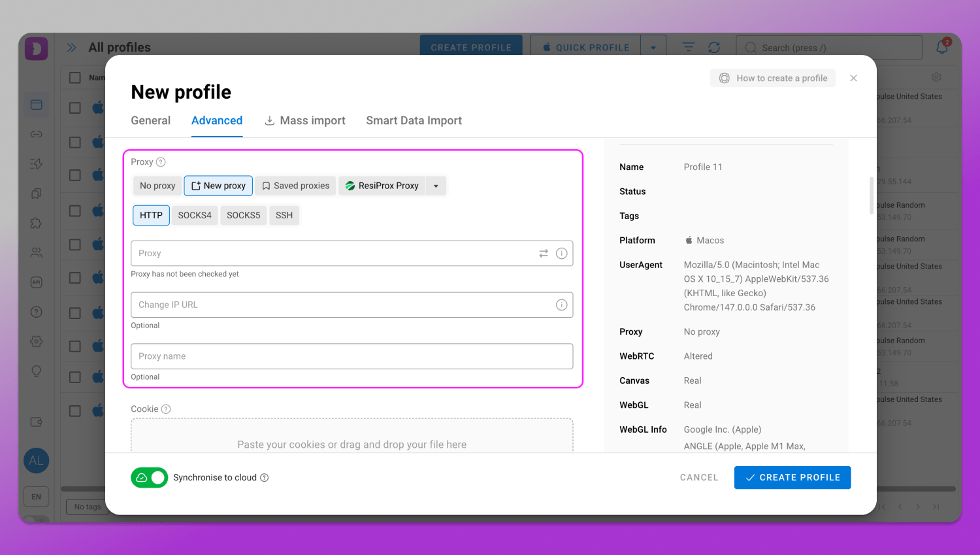Viewport: 980px width, 555px height.
Task: Click the dialog's vertical scrollbar
Action: 871,195
